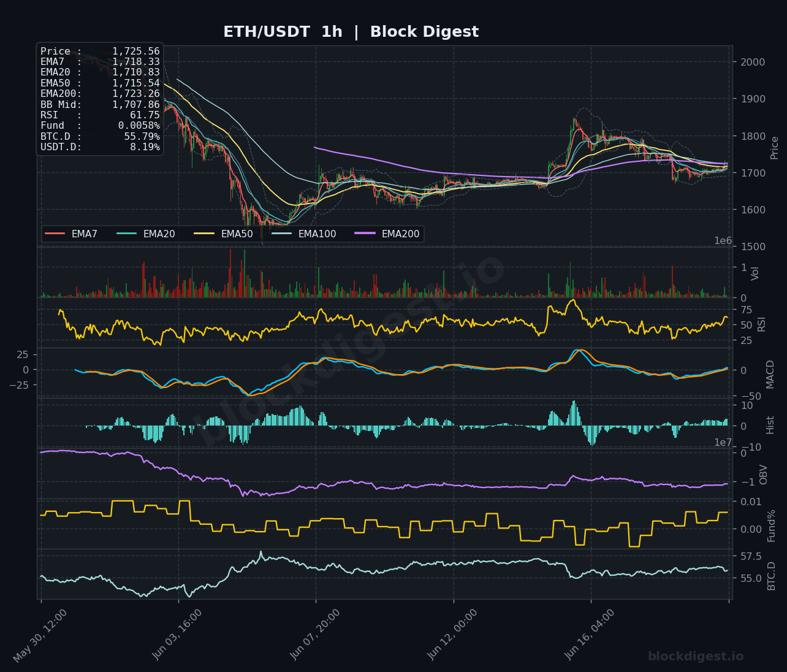
Task: Click the MACD axis label
Action: pyautogui.click(x=770, y=373)
